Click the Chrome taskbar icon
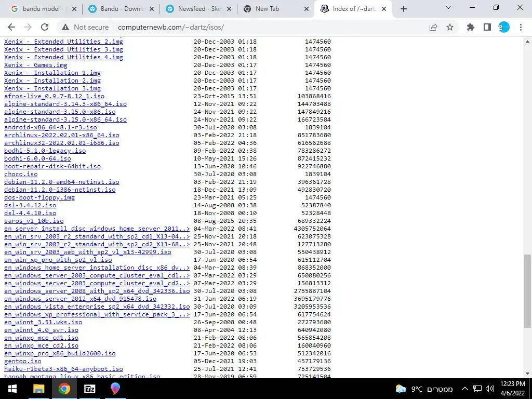This screenshot has height=399, width=532. [x=64, y=389]
